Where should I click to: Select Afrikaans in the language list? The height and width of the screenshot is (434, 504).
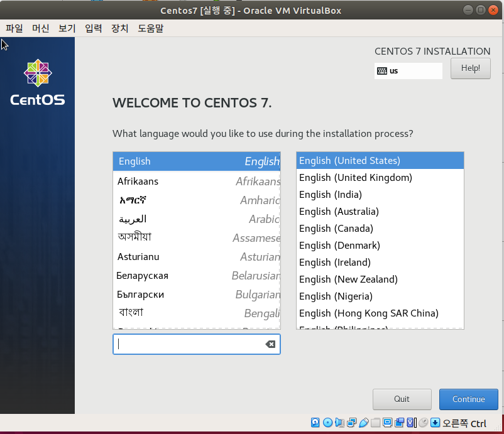(x=197, y=182)
